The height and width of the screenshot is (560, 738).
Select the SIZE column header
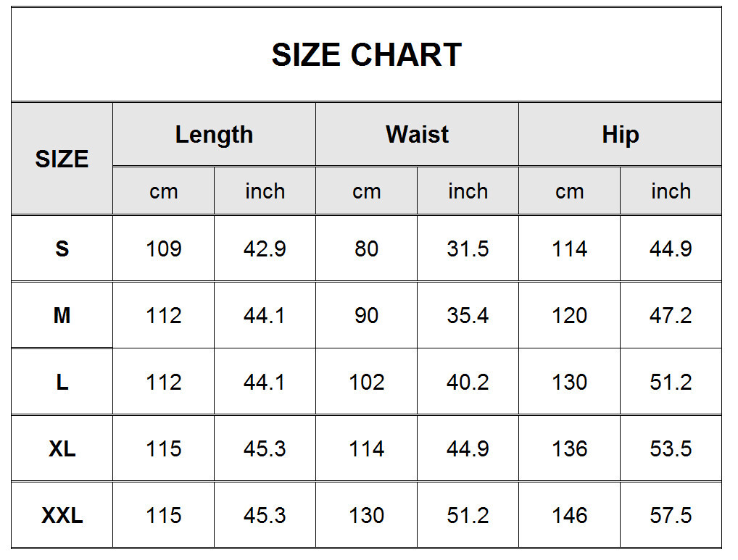coord(62,159)
